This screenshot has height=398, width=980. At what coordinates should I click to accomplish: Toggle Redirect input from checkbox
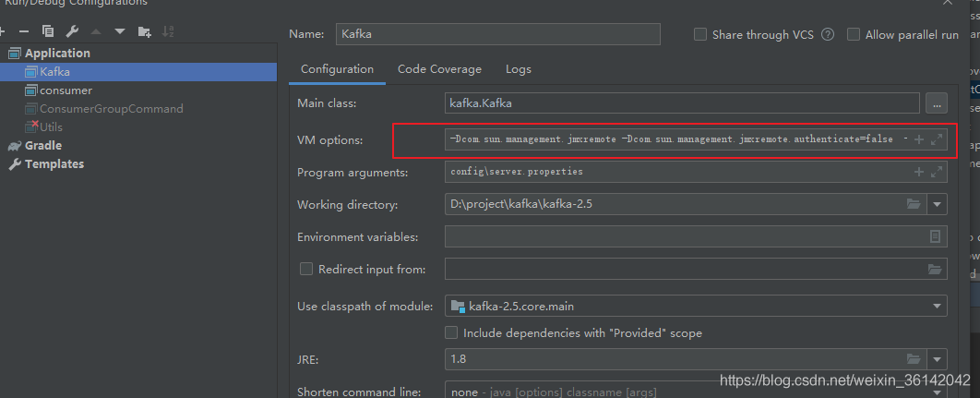[x=306, y=269]
